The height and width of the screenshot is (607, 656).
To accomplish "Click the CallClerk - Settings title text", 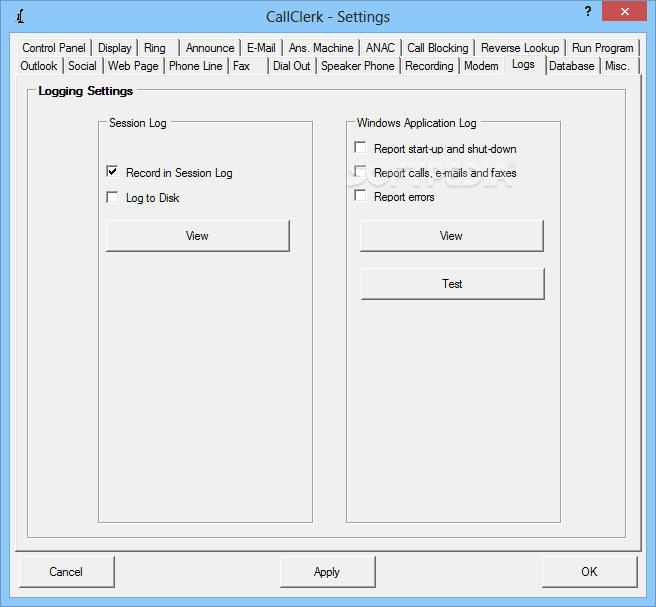I will (x=328, y=17).
